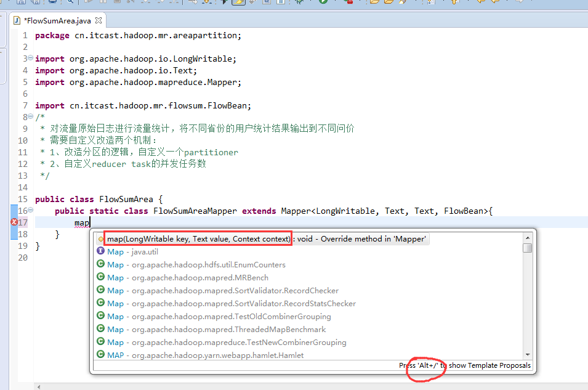Click the proposal list scrollbar thumb
The height and width of the screenshot is (390, 588).
pyautogui.click(x=527, y=248)
